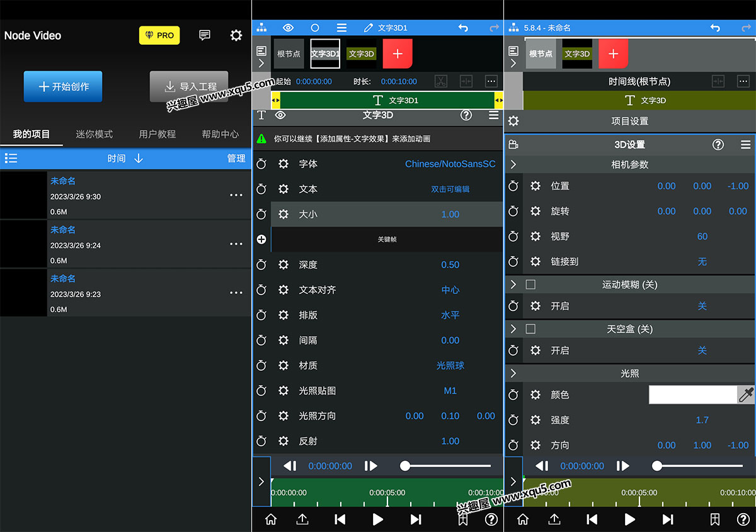Open more options for project dated 9:24
This screenshot has width=756, height=532.
pyautogui.click(x=236, y=244)
